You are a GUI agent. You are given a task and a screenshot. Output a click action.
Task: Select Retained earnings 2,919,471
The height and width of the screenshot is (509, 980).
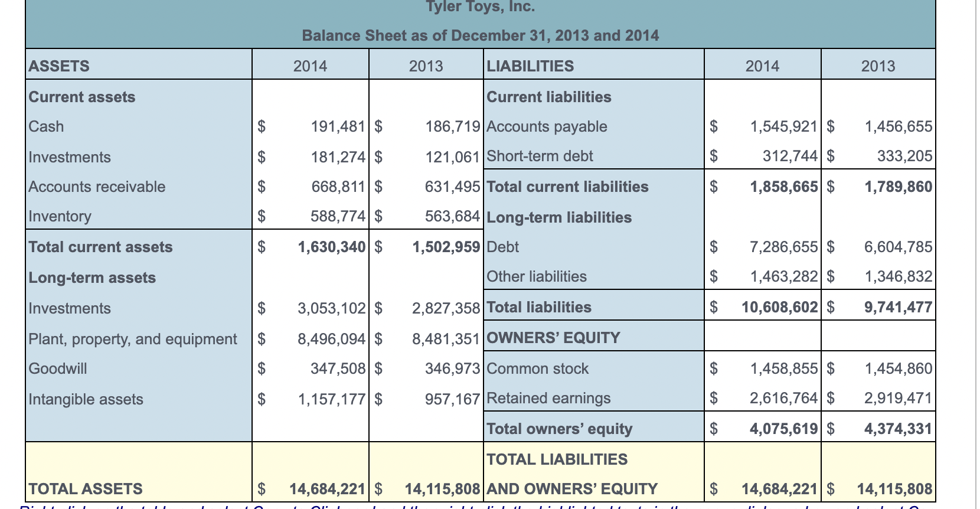pyautogui.click(x=899, y=399)
